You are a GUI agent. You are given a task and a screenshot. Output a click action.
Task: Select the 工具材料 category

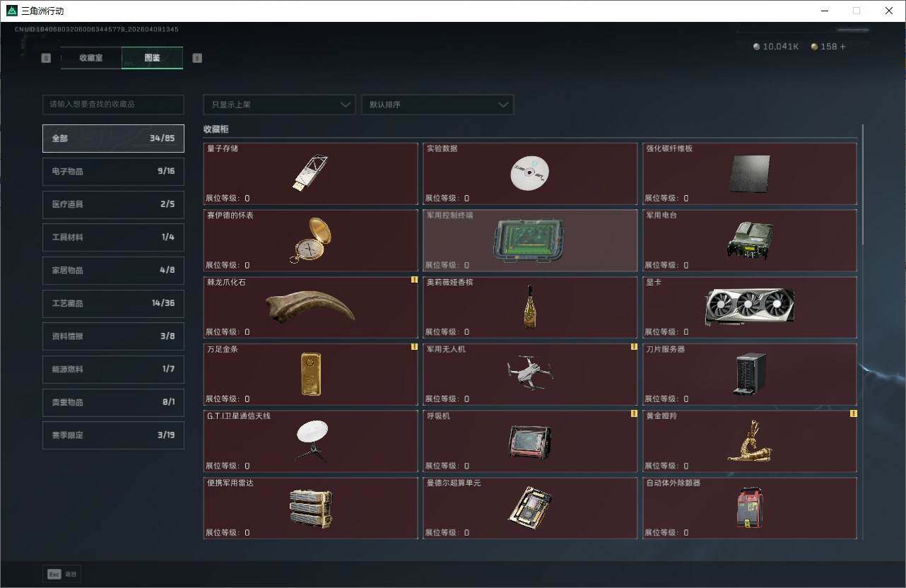[x=113, y=237]
